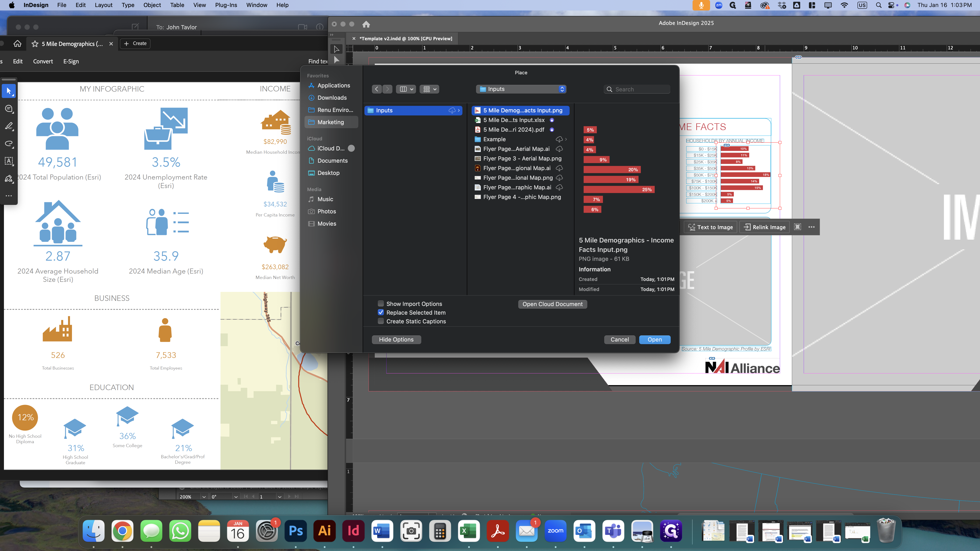
Task: Close the 5 Mile Demographics Acrobat tab
Action: point(111,44)
